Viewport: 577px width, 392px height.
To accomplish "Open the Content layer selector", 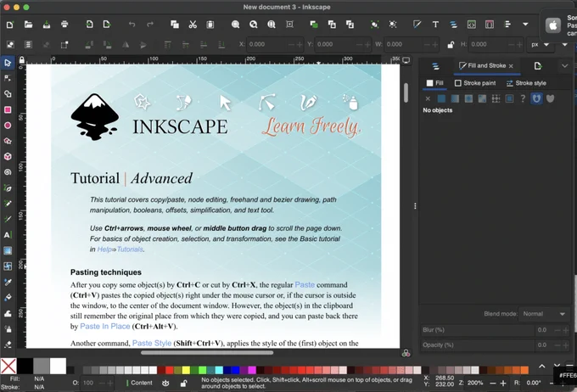I will coord(139,383).
